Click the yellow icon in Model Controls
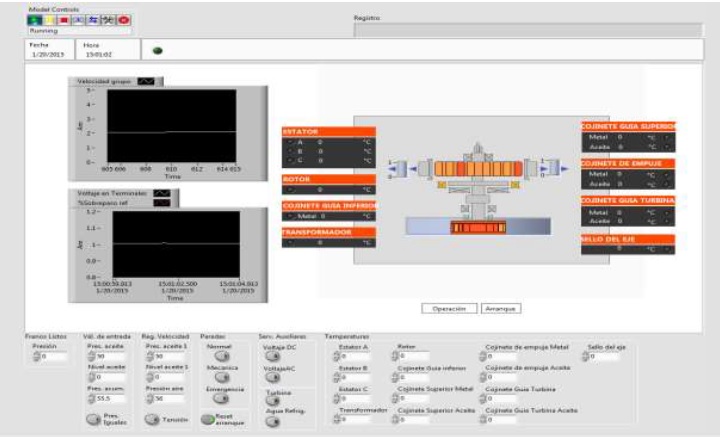This screenshot has height=438, width=720. click(x=51, y=19)
